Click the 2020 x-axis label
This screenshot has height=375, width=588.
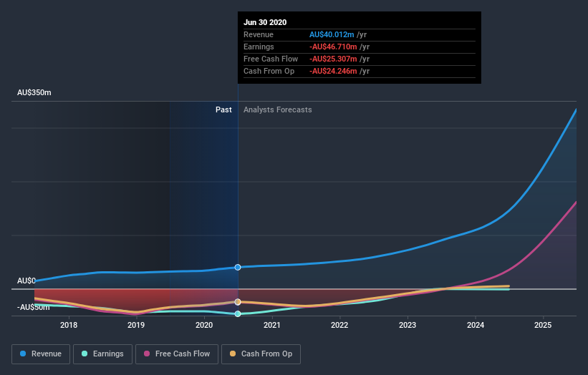(x=204, y=325)
